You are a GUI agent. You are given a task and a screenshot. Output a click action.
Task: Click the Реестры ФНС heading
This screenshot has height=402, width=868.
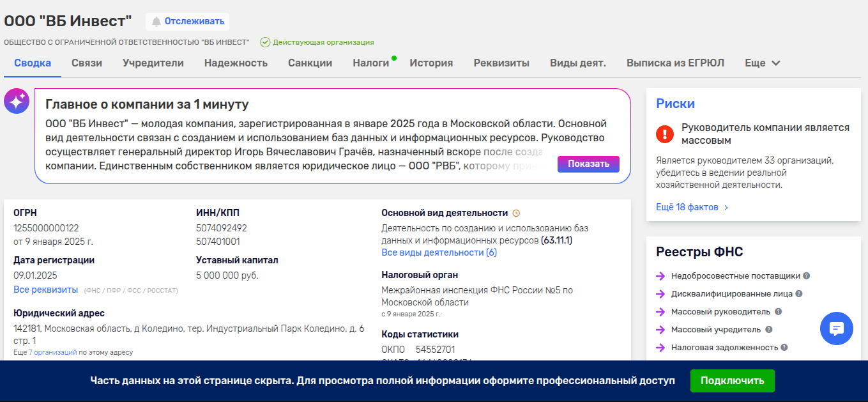coord(699,252)
